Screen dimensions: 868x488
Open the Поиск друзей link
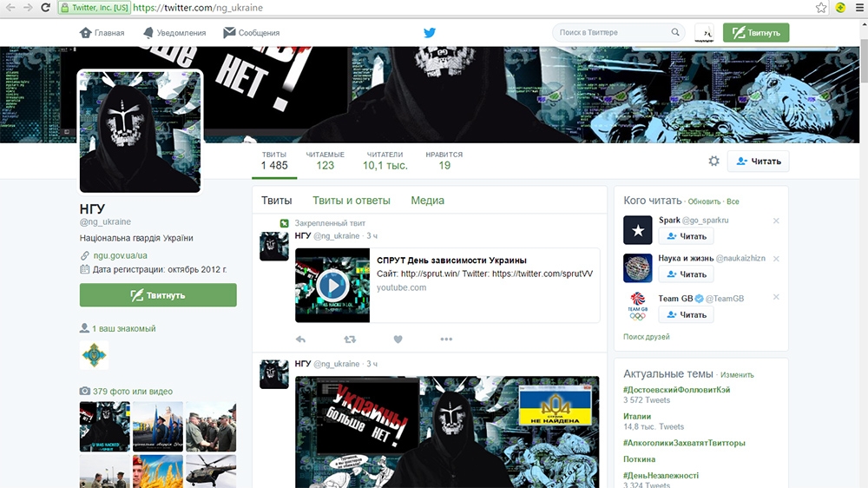[x=646, y=337]
